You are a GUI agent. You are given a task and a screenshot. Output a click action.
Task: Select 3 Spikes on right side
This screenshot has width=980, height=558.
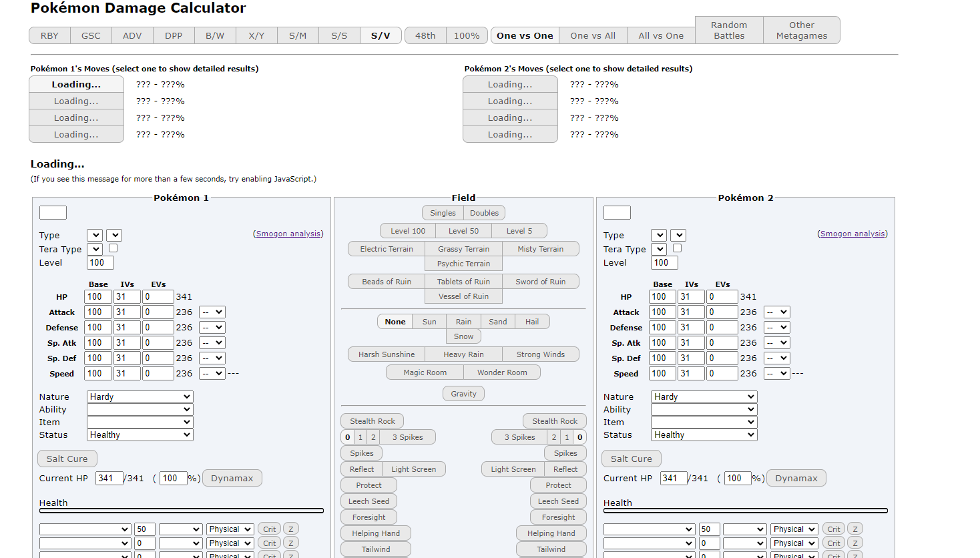519,437
